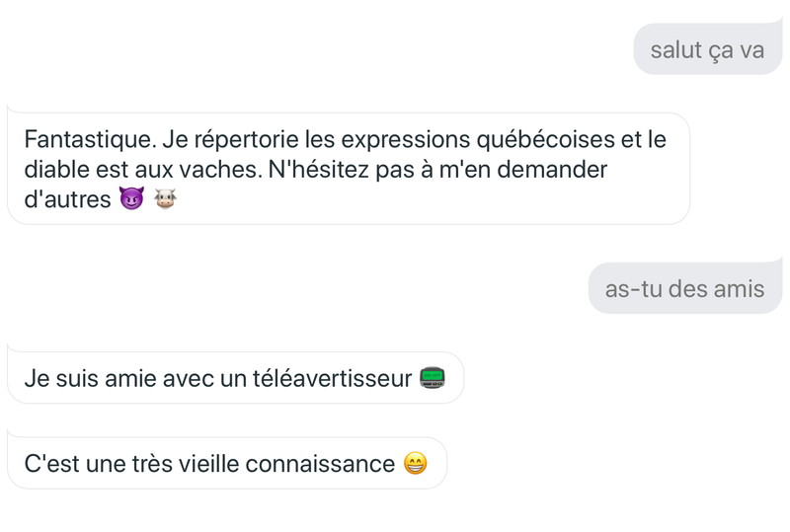Click the cow face emoji

tap(165, 200)
